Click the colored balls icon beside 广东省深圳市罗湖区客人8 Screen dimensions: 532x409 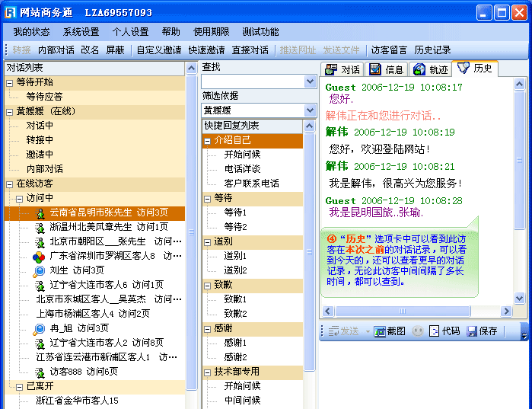pos(39,257)
